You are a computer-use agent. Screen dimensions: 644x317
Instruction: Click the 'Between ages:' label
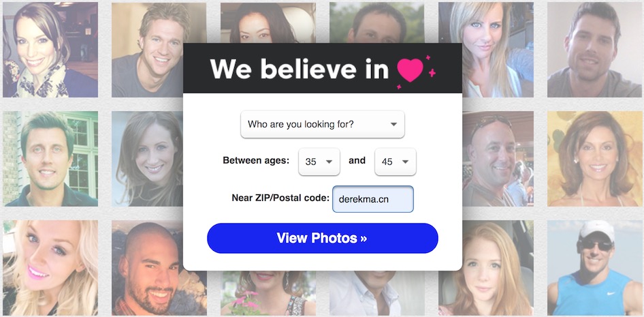coord(256,160)
